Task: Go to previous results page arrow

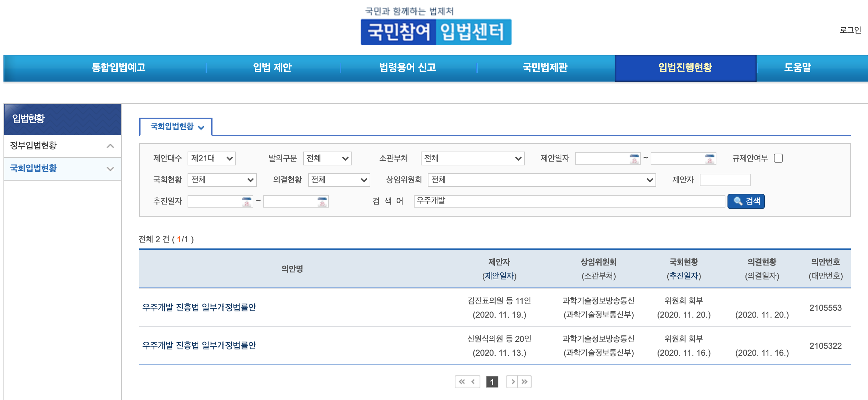Action: tap(473, 382)
